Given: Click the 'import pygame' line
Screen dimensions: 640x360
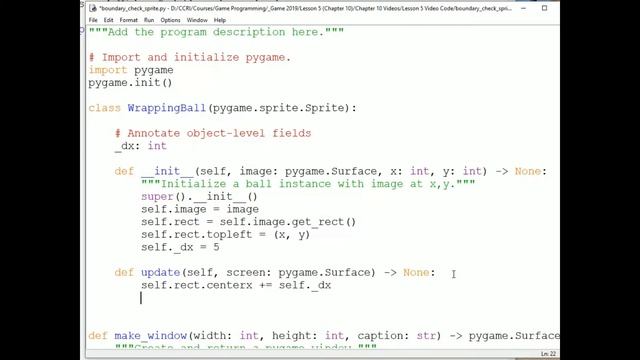Looking at the screenshot, I should click(x=131, y=70).
